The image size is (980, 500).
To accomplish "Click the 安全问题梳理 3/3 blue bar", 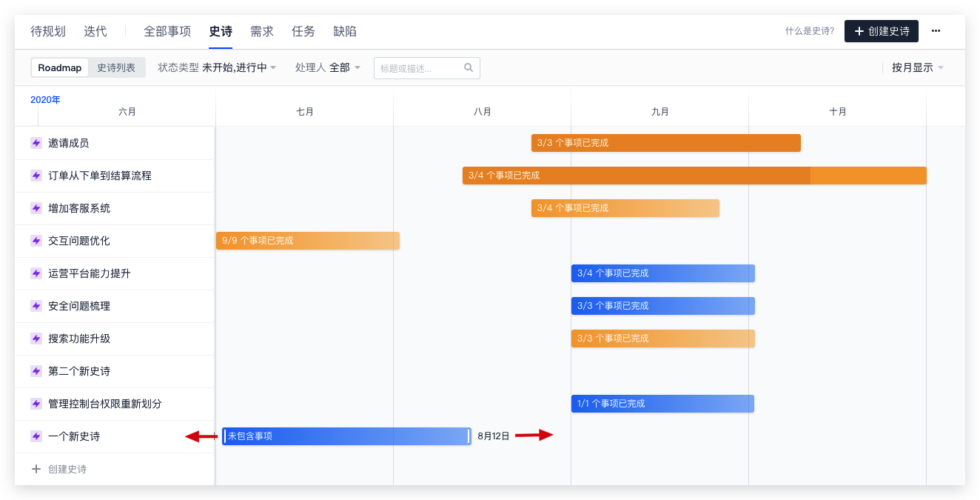I will (x=663, y=306).
